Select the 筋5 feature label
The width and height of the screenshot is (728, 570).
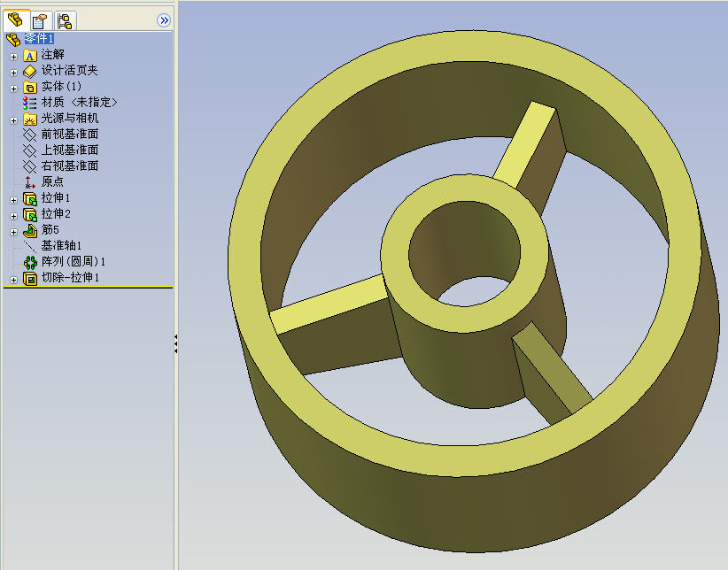[50, 230]
